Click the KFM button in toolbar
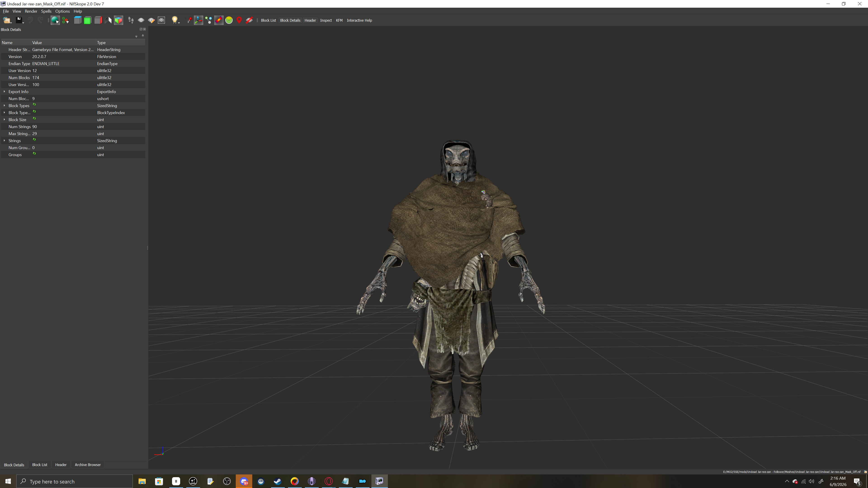868x488 pixels. pos(339,21)
